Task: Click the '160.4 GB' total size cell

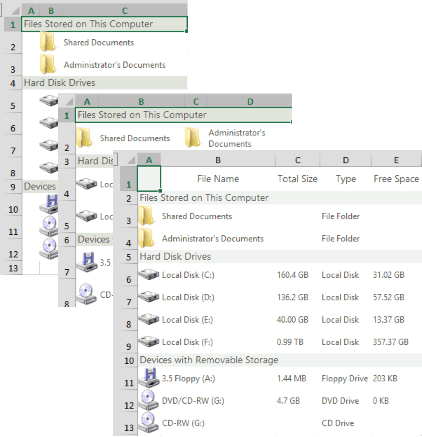Action: tap(293, 275)
